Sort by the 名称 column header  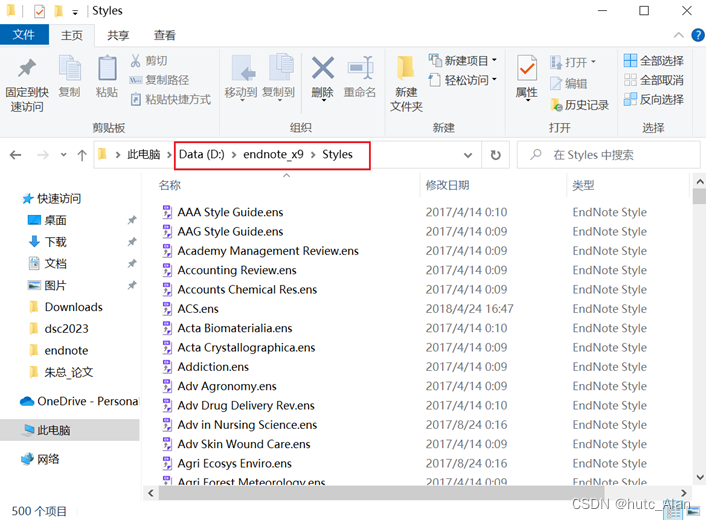click(x=170, y=185)
